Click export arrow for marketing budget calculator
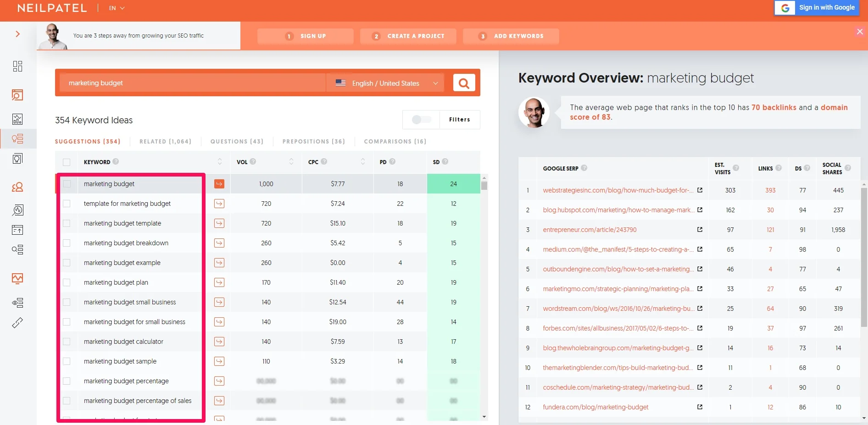868x425 pixels. click(x=219, y=342)
